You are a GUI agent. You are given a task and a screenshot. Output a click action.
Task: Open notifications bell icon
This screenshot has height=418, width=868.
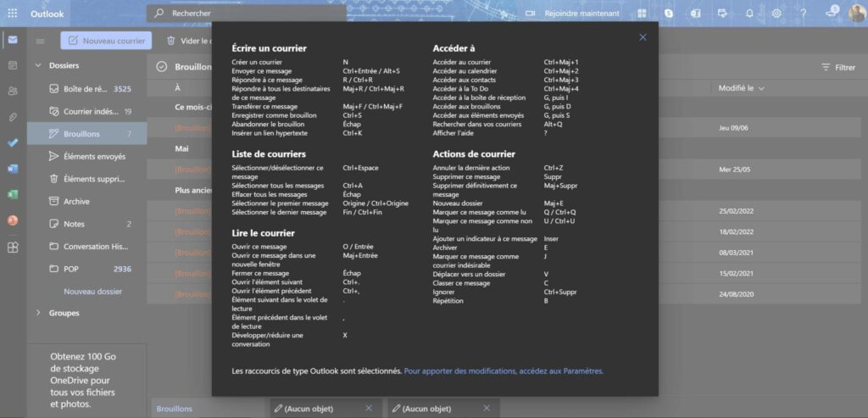pos(749,14)
